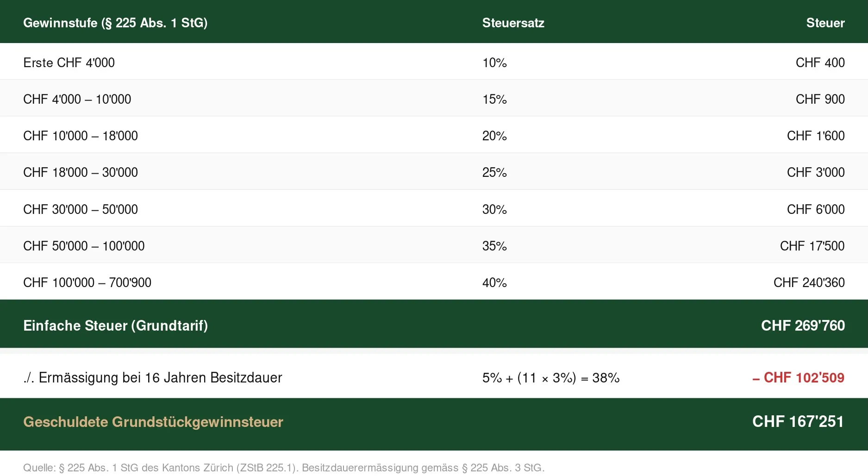
Task: Select the CHF 100'000 – 700'900 bracket
Action: (x=87, y=282)
